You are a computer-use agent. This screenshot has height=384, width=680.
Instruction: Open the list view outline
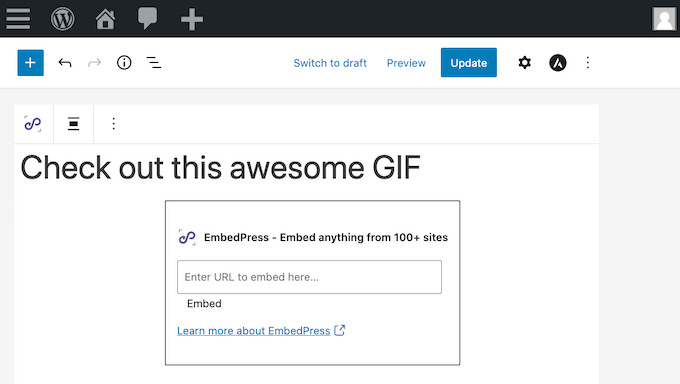(x=154, y=63)
